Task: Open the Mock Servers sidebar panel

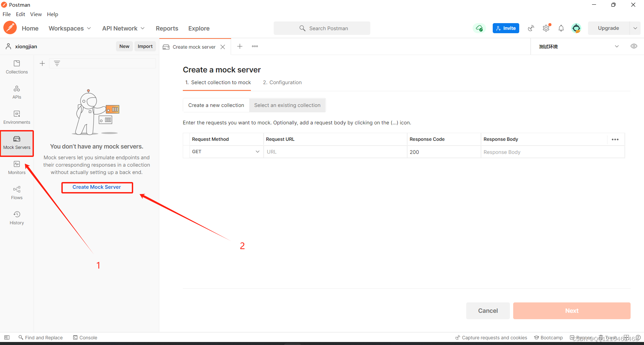Action: pos(17,143)
